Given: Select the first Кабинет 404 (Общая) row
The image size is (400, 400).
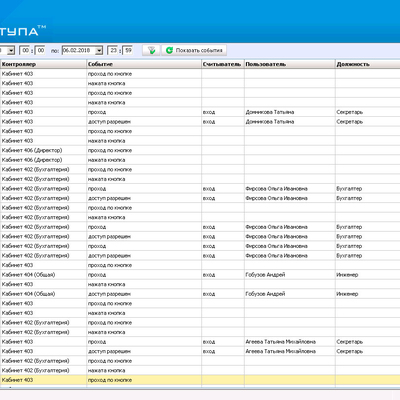Looking at the screenshot, I should point(200,275).
